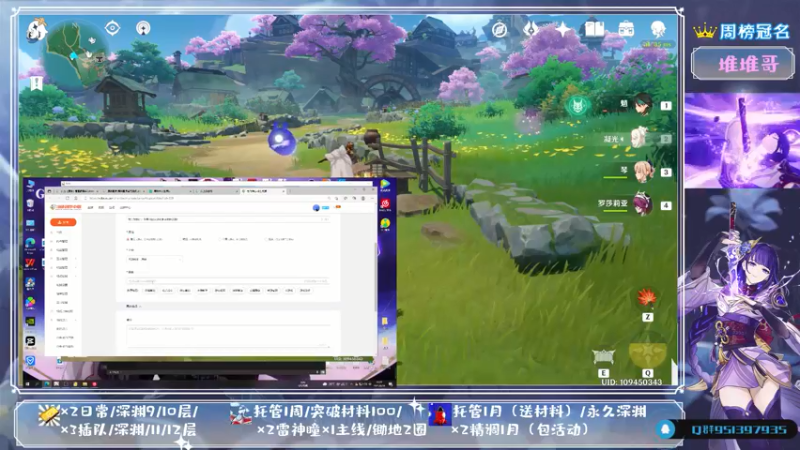800x450 pixels.
Task: Open the green-yellow ball icon on desktop right
Action: click(x=385, y=223)
